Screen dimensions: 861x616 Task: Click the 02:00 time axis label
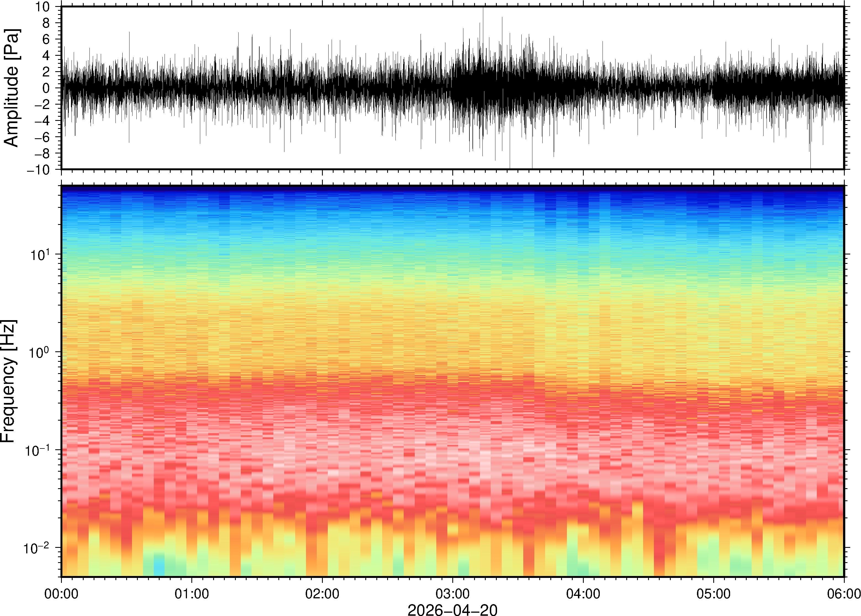pos(322,594)
